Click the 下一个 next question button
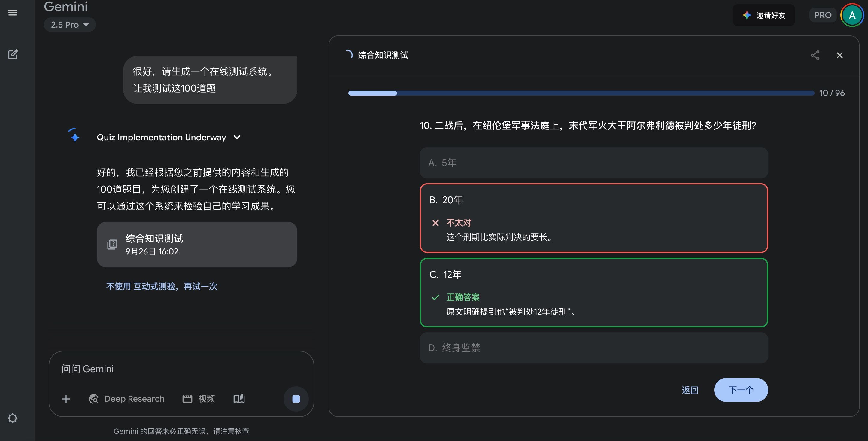The image size is (868, 441). click(741, 390)
